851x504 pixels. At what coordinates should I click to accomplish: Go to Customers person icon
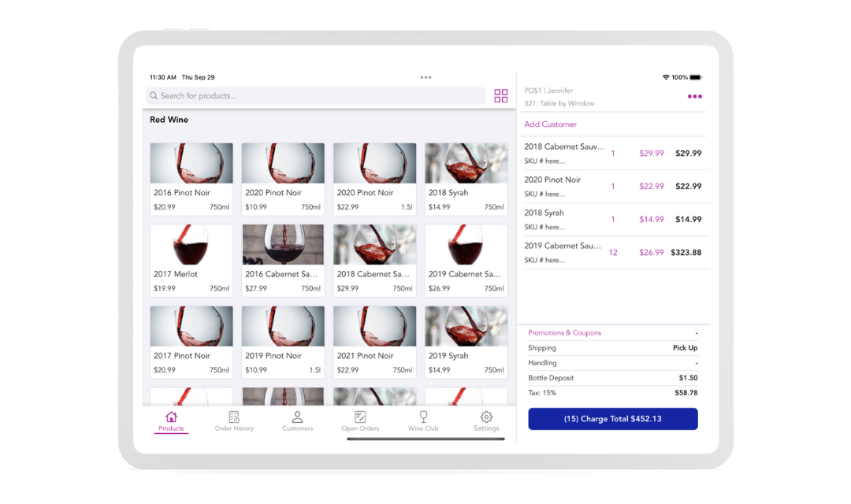297,417
